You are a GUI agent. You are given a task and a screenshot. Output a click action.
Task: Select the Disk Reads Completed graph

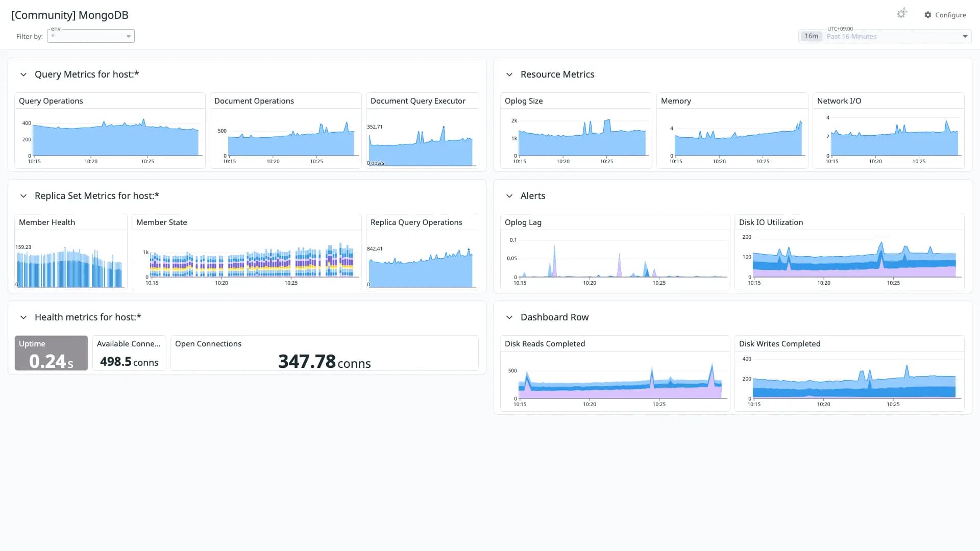[x=615, y=381]
